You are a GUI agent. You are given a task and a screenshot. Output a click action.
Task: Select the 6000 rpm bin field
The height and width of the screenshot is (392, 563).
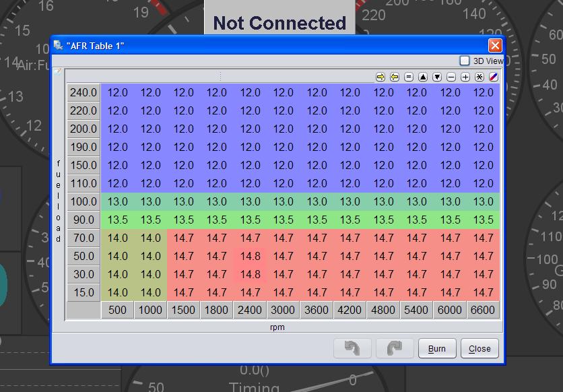450,310
